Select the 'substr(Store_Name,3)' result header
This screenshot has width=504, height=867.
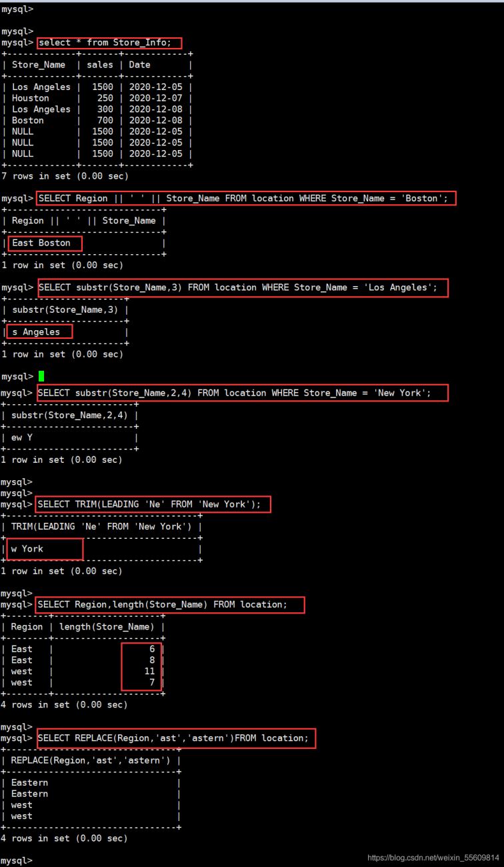(x=65, y=310)
